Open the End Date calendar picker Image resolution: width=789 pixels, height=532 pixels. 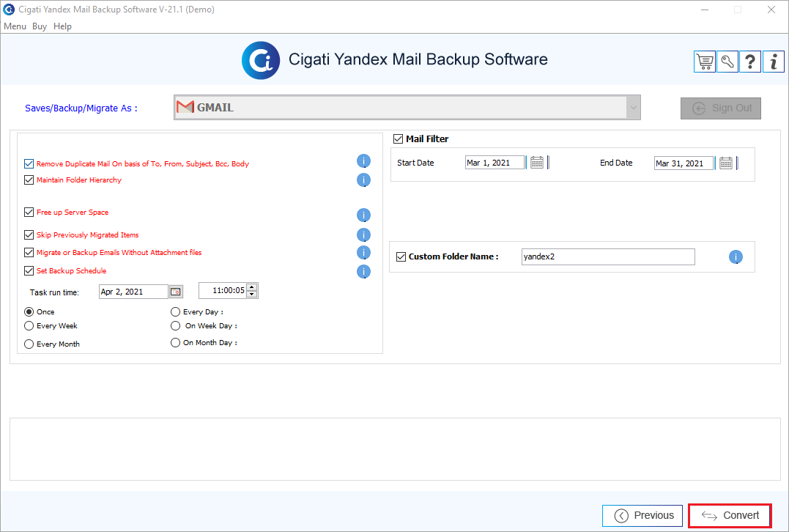[x=725, y=163]
